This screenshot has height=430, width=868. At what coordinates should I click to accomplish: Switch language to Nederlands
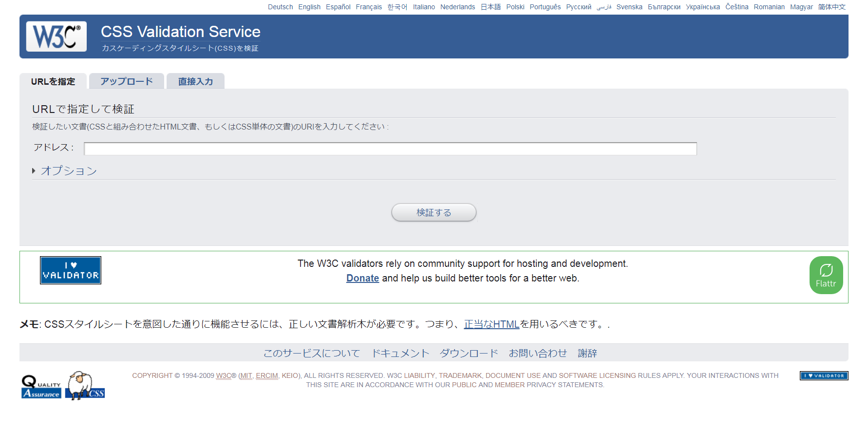coord(457,7)
